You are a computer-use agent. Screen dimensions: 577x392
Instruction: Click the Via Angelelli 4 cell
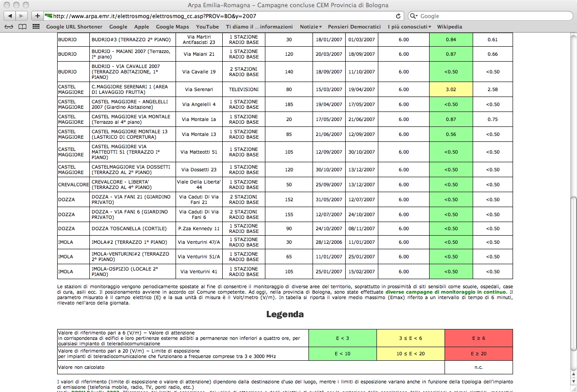click(x=199, y=104)
